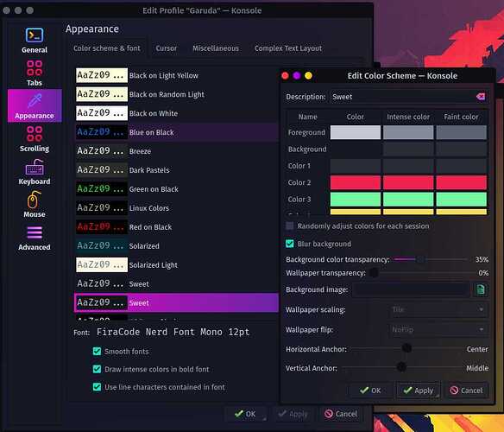Pick the Color 3 green color swatch

coord(356,200)
